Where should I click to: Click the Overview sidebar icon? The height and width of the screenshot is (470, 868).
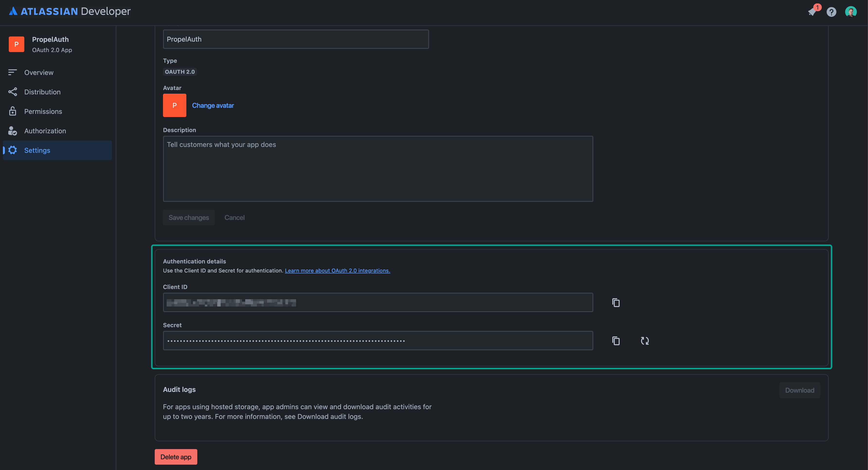point(12,72)
